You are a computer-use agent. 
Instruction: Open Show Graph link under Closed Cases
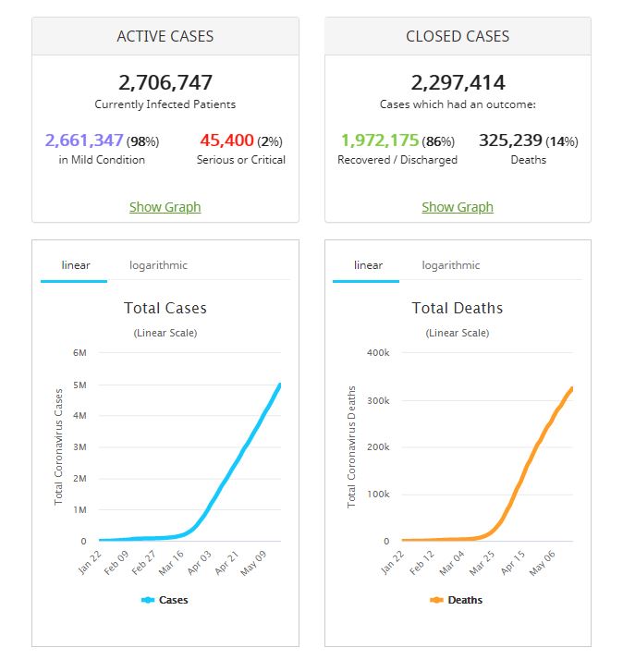click(x=458, y=207)
